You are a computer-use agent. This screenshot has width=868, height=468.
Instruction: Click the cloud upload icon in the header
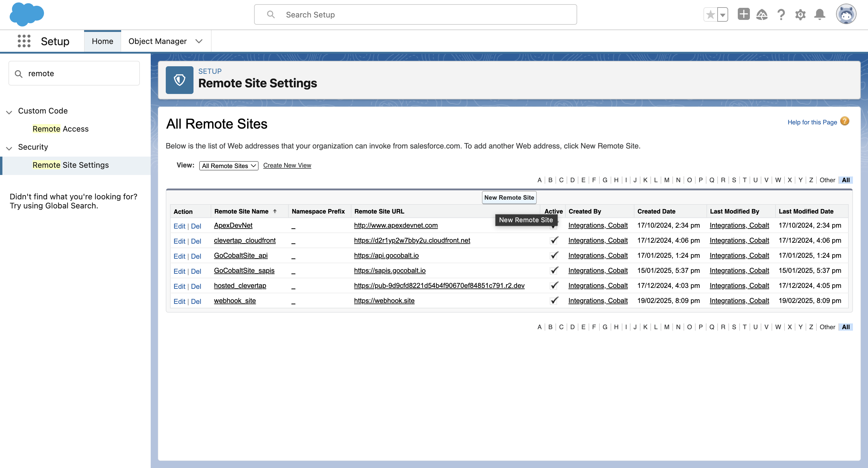762,14
